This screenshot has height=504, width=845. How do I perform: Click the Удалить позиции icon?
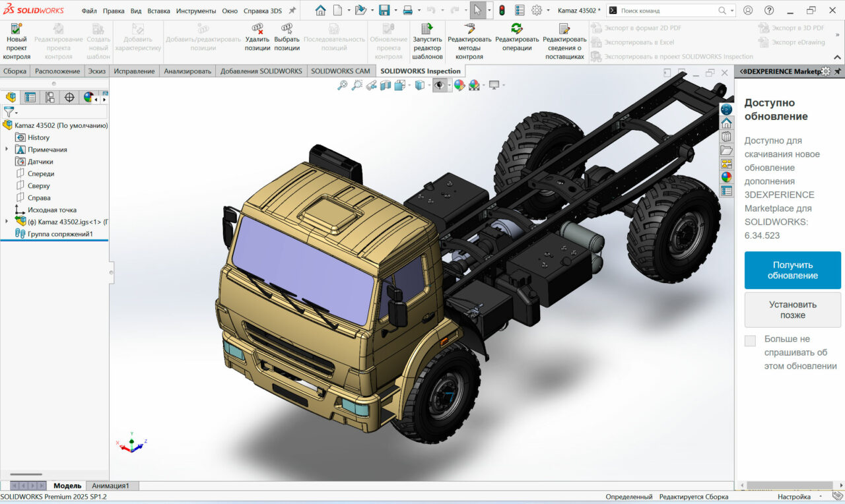257,28
